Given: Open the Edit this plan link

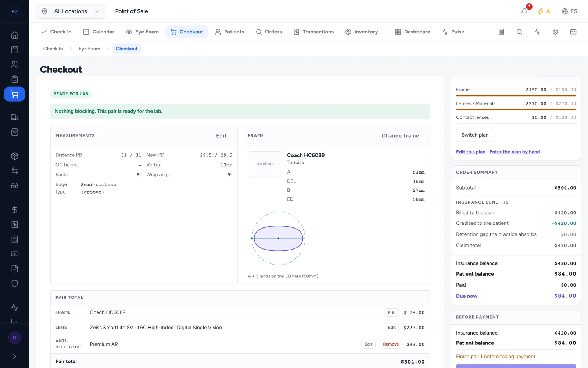Looking at the screenshot, I should tap(470, 152).
